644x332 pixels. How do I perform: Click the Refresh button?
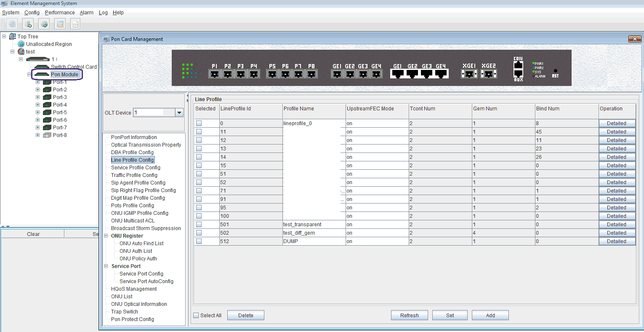tap(409, 316)
